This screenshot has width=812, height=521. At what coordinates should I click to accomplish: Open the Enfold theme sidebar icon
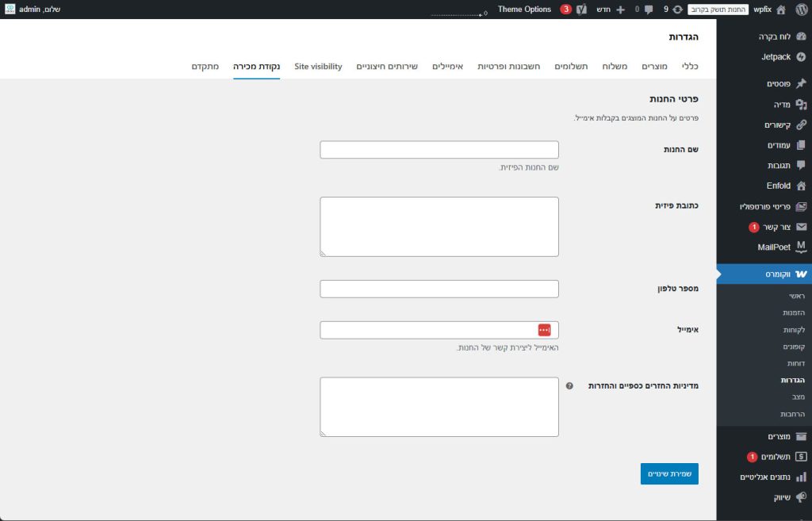[801, 186]
